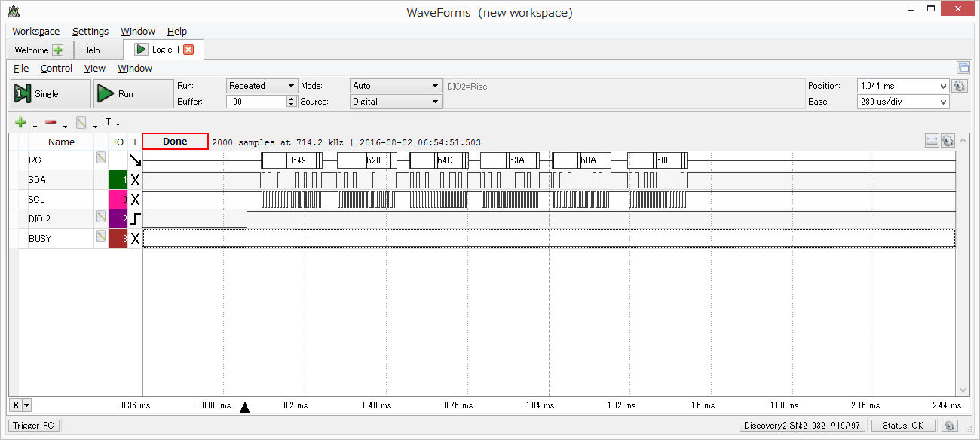Open the Control menu
980x440 pixels.
[57, 69]
